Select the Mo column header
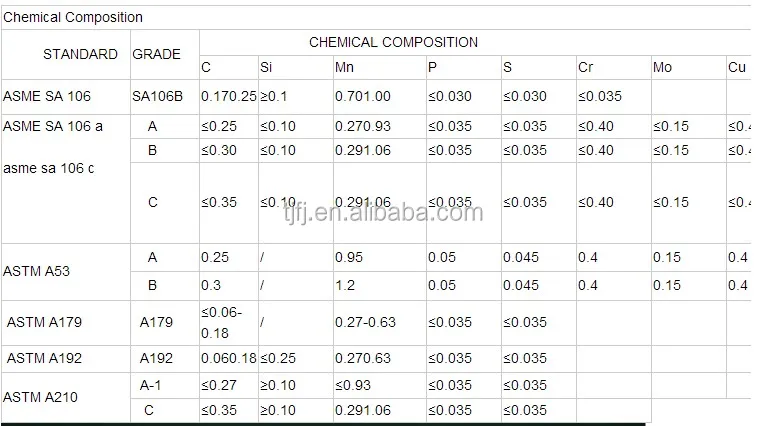765x426 pixels. (662, 68)
